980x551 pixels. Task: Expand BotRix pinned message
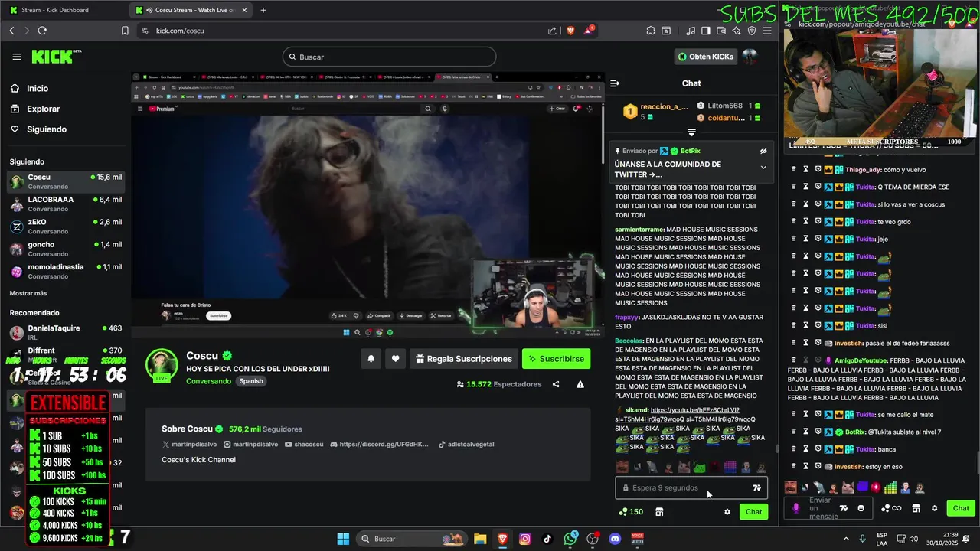(x=763, y=167)
